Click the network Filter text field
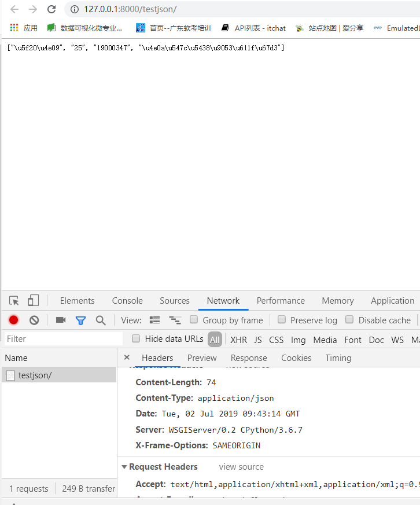The width and height of the screenshot is (420, 505). (64, 339)
